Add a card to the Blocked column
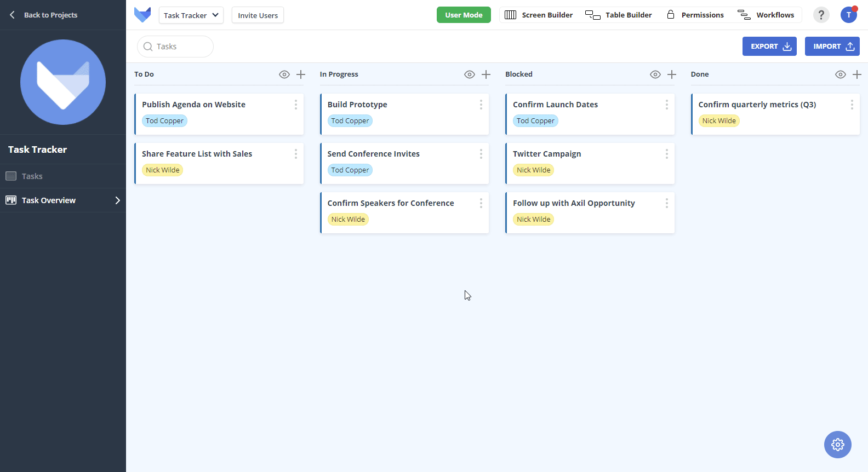The image size is (868, 472). click(672, 74)
